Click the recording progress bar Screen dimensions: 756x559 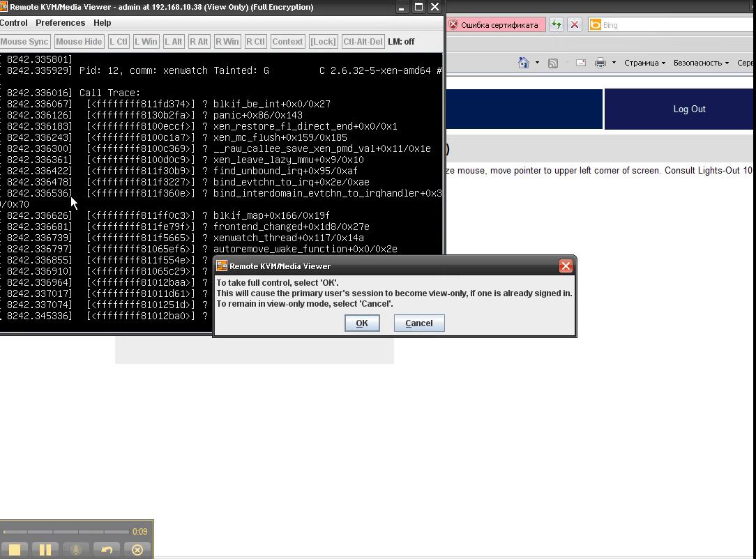pos(66,532)
